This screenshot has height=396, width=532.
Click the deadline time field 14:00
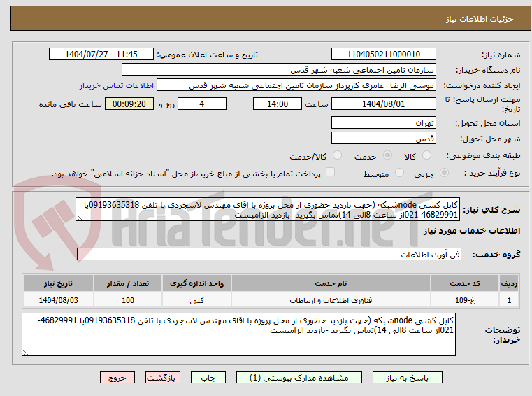278,104
